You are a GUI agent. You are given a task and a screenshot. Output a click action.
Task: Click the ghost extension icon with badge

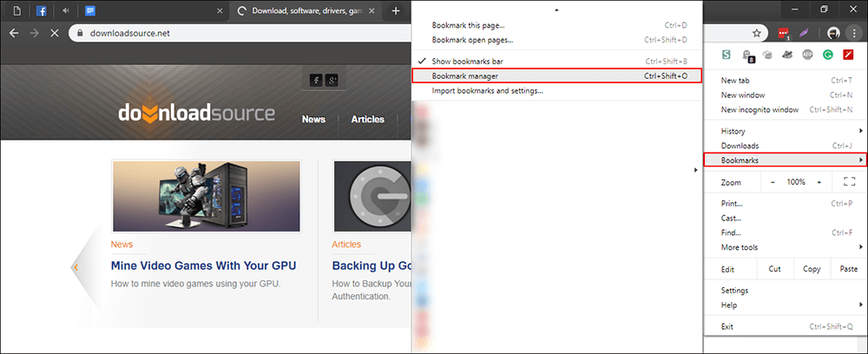click(x=747, y=55)
